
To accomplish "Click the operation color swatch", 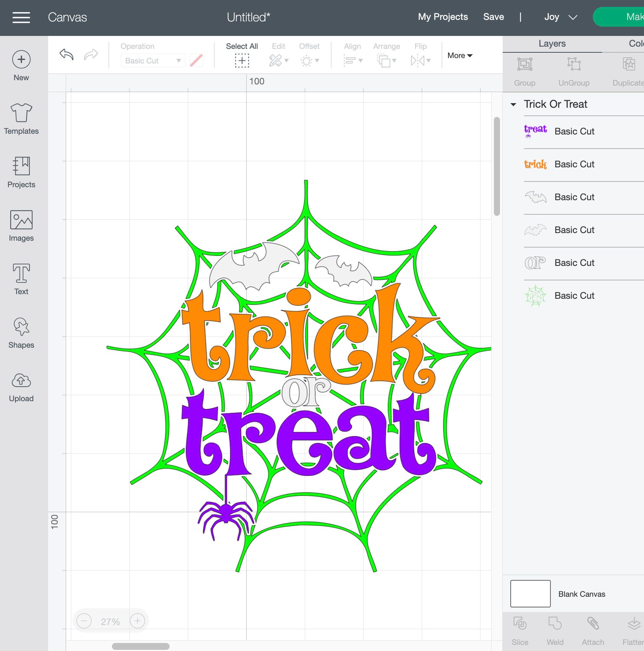I will pyautogui.click(x=196, y=60).
